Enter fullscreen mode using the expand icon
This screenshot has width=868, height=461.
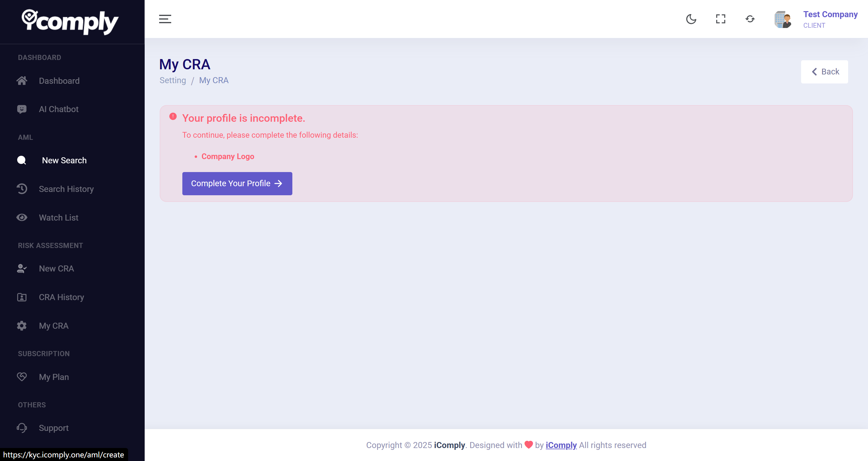pyautogui.click(x=721, y=19)
